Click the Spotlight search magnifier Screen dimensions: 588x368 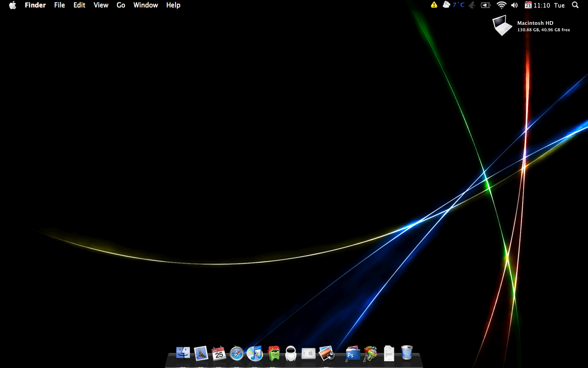[575, 5]
